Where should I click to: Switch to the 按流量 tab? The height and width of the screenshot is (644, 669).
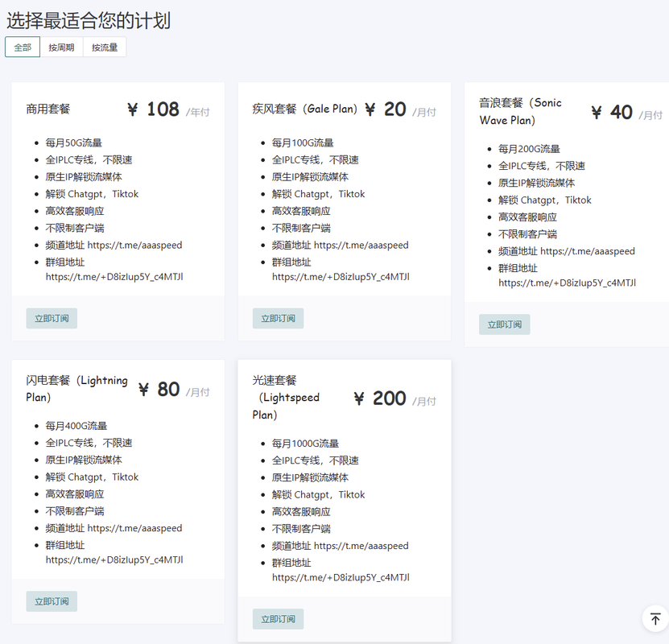pos(105,47)
